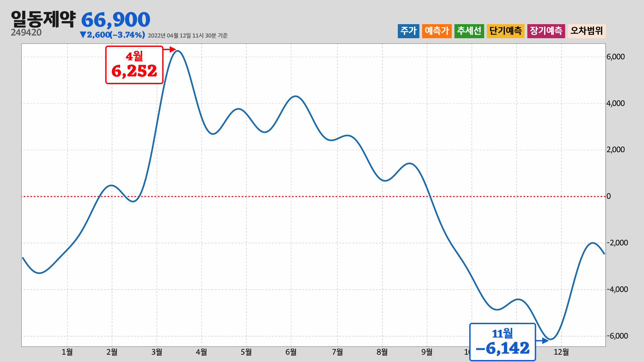Click the 6월 x-axis label

point(291,352)
